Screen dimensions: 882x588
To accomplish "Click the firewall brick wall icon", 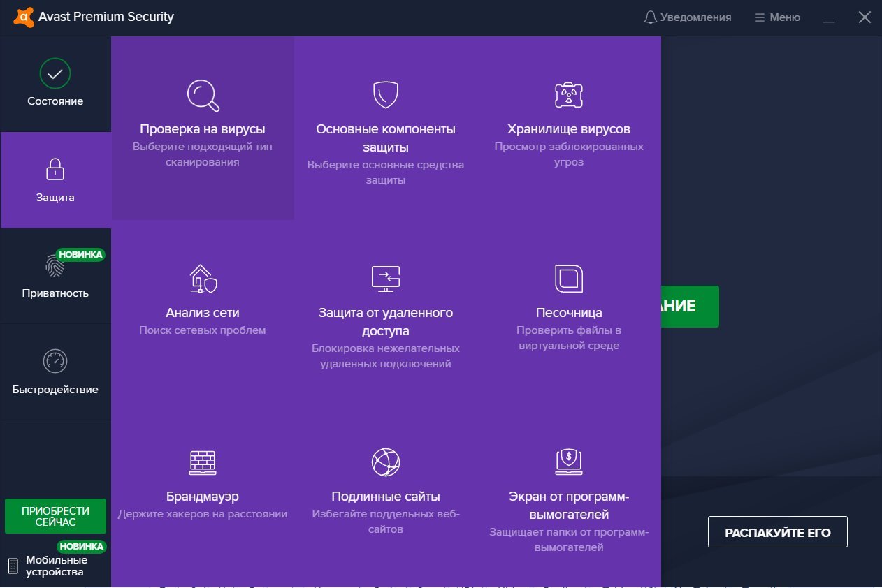I will (x=203, y=462).
